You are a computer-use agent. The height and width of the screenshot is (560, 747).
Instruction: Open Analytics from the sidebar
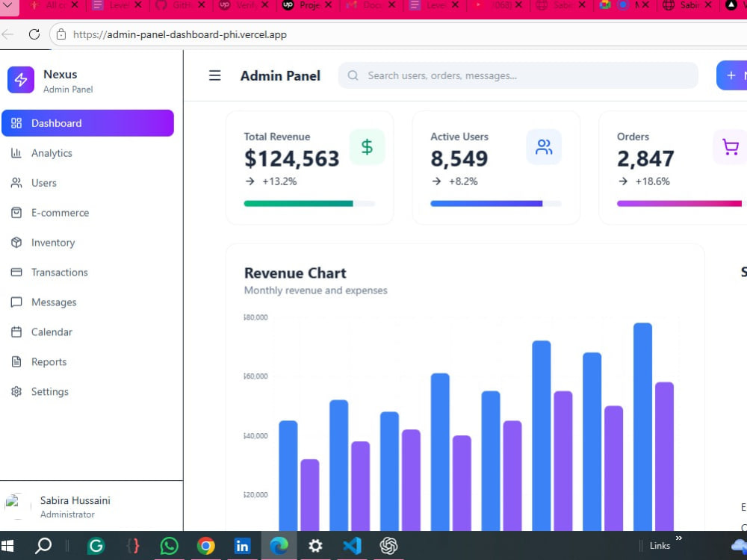pos(87,153)
